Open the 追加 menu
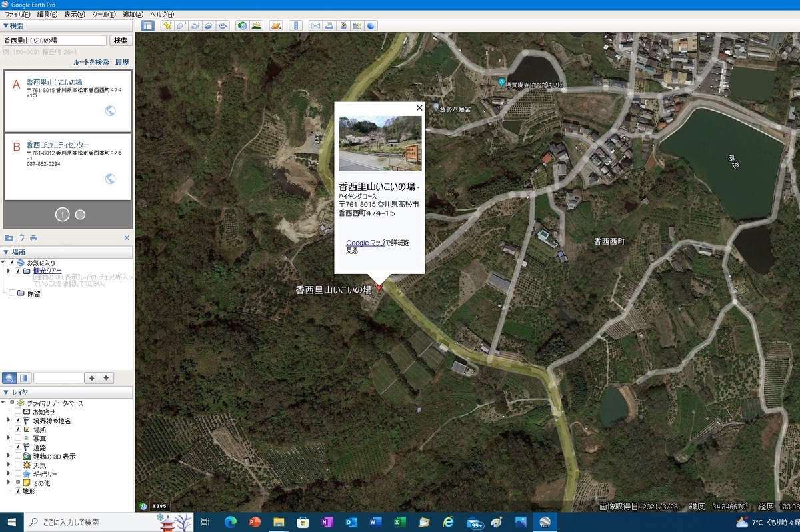Screen dimensions: 800x532 click(133, 14)
